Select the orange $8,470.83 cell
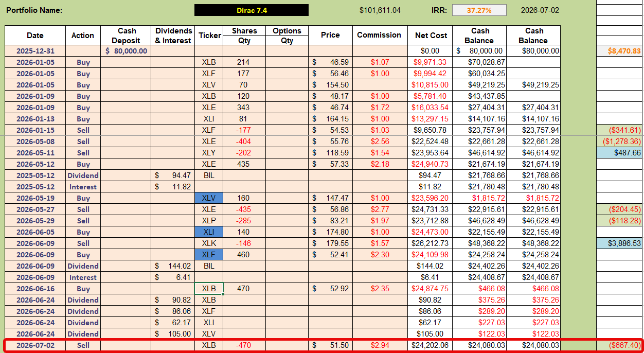The width and height of the screenshot is (644, 353). 619,51
